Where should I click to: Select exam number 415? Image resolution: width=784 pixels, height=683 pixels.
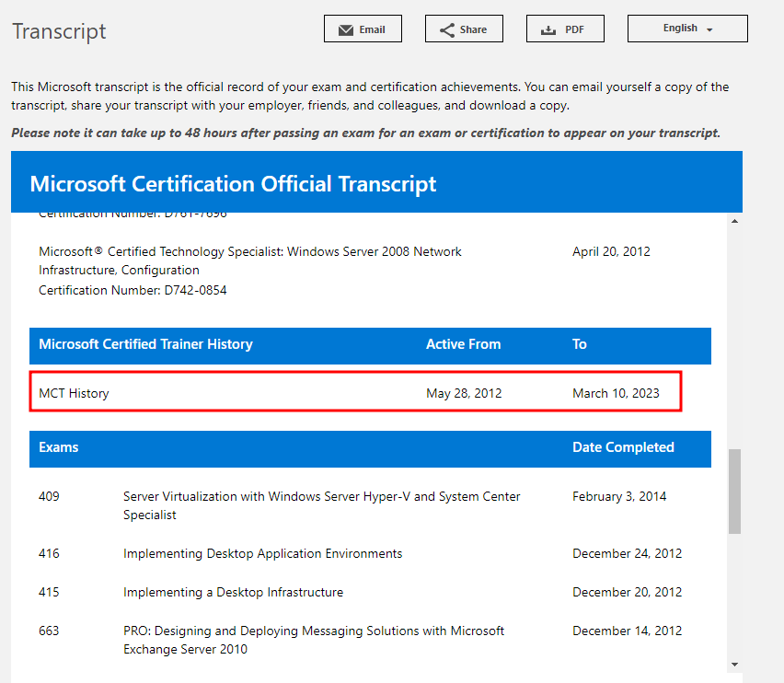(49, 592)
